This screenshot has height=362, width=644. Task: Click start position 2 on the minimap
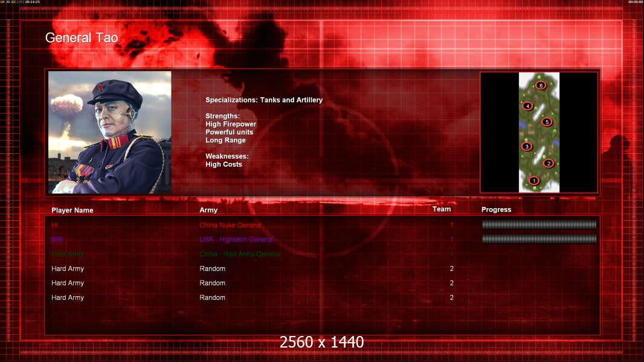coord(549,163)
